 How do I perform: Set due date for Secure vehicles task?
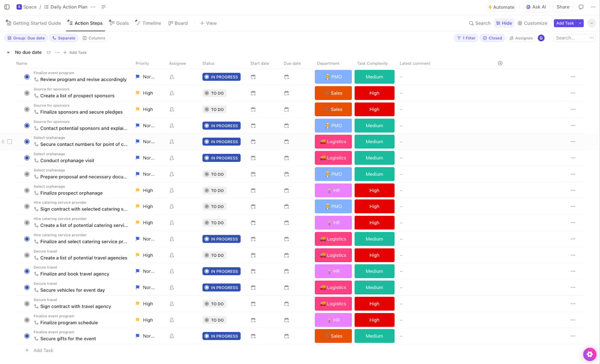pos(286,288)
